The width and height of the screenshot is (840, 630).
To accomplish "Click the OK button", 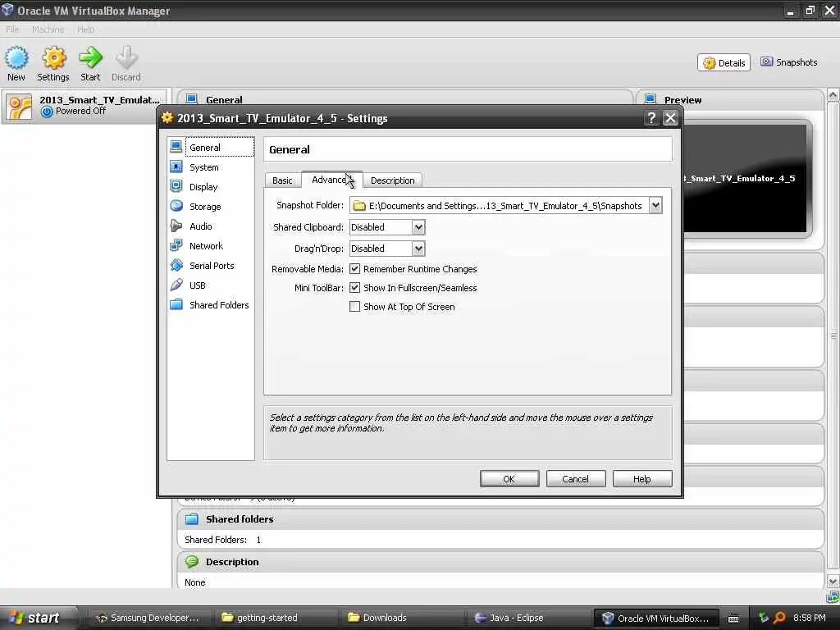I will [x=509, y=479].
